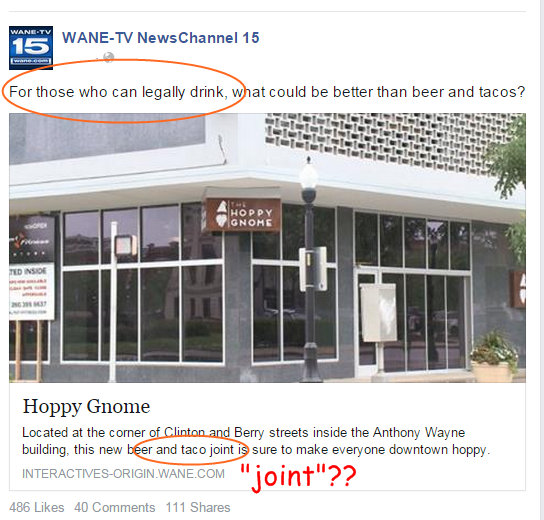Click the street lamp in the preview photo
Screen dimensions: 544x520
tap(309, 269)
